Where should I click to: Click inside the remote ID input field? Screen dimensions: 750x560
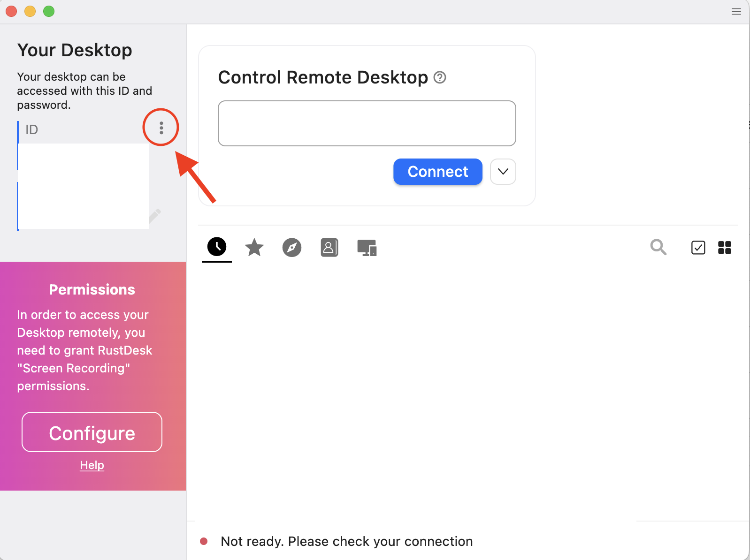(x=367, y=123)
